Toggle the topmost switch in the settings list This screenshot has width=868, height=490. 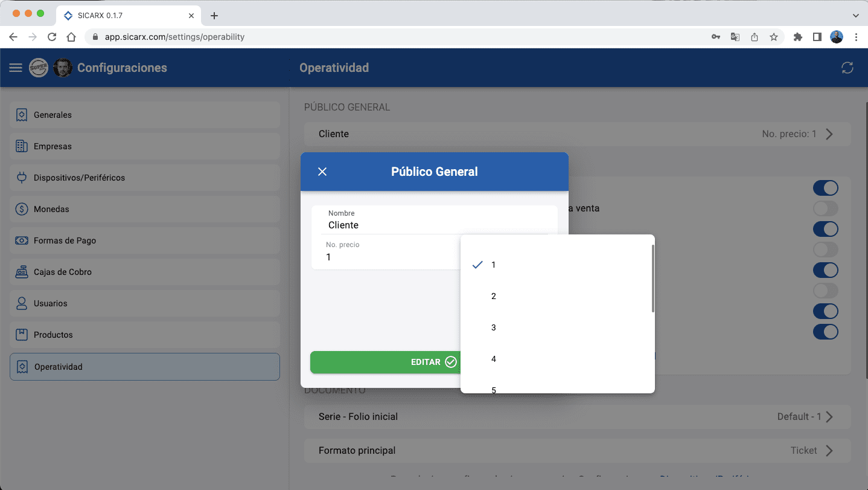[x=825, y=188]
